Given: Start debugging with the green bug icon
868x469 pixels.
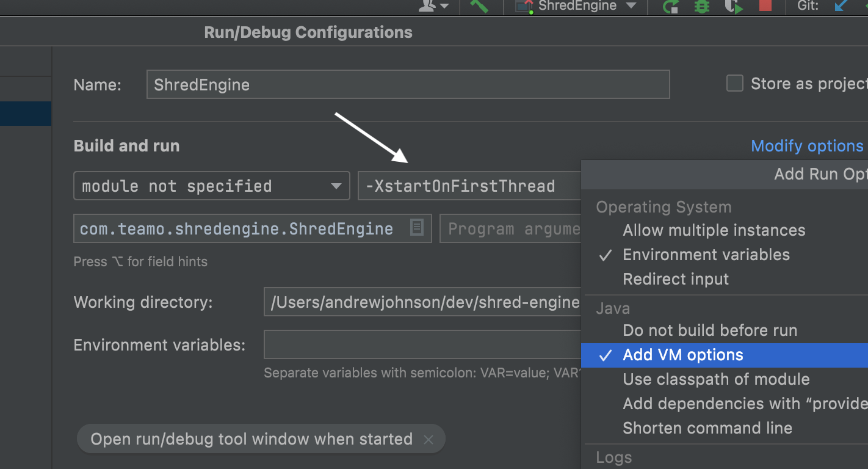Looking at the screenshot, I should [x=702, y=6].
